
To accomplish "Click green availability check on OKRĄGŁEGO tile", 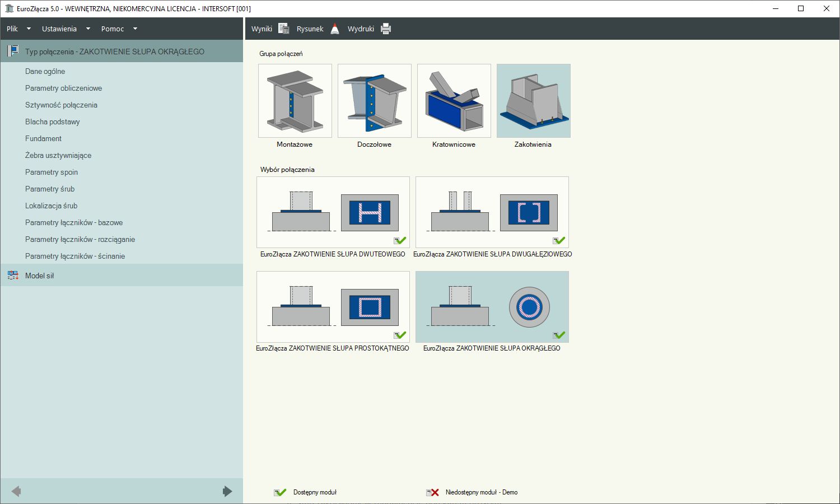I will (x=559, y=335).
